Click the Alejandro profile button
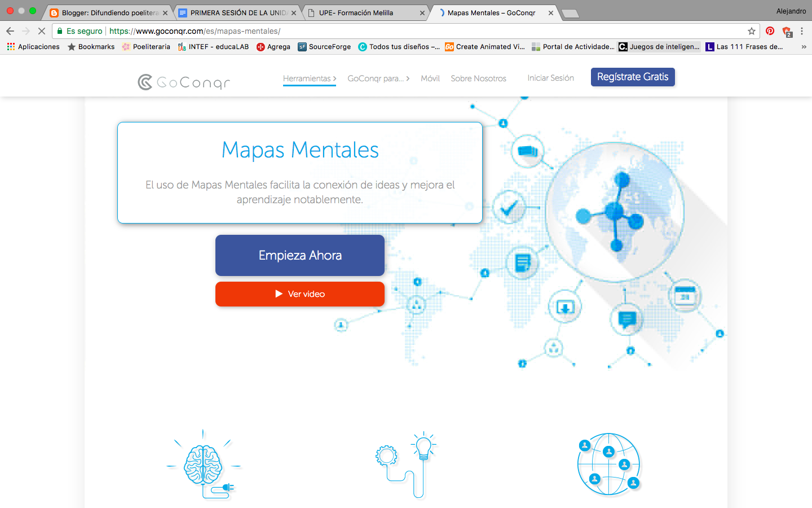The height and width of the screenshot is (508, 812). point(791,11)
